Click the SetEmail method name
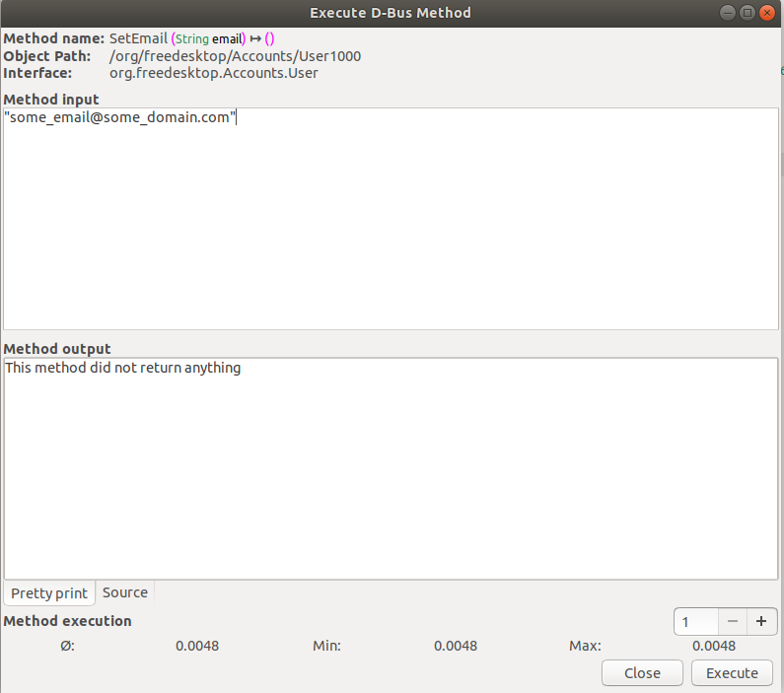 [x=138, y=38]
